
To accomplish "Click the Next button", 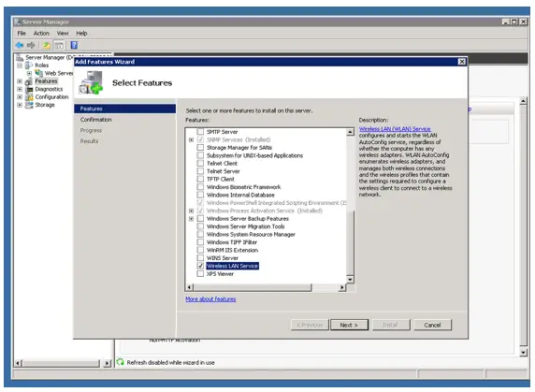I will pos(349,325).
